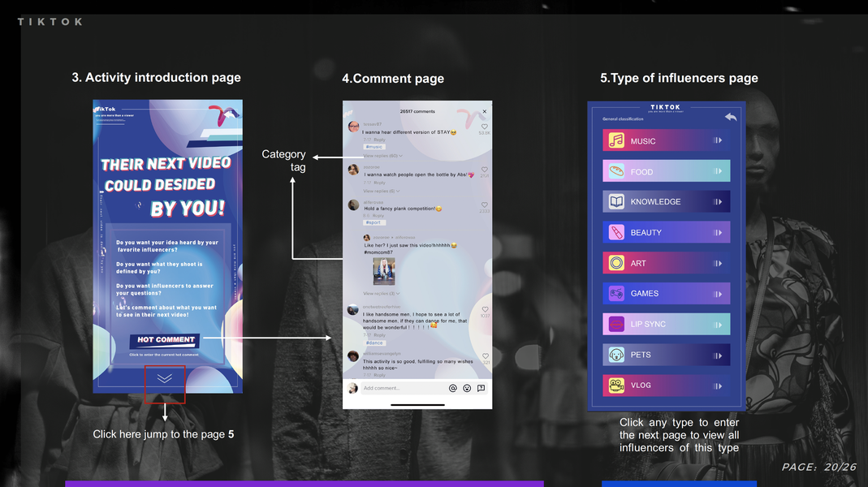Click the BEAUTY lipstick icon

click(616, 232)
